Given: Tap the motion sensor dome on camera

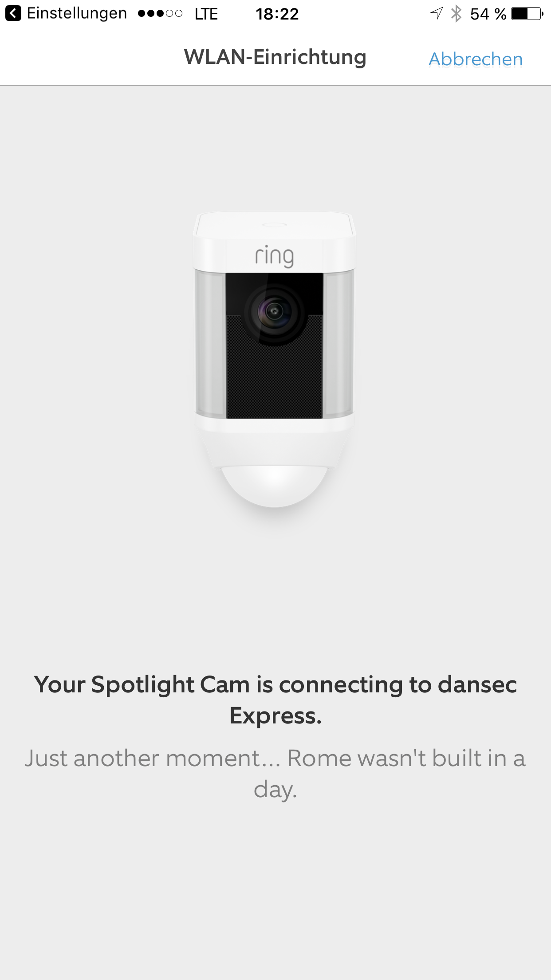Looking at the screenshot, I should (x=275, y=486).
